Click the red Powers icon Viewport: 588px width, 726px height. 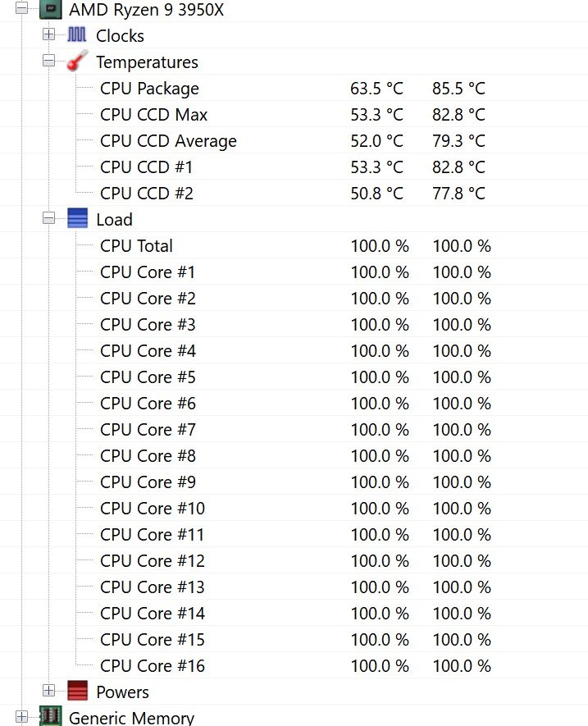77,691
